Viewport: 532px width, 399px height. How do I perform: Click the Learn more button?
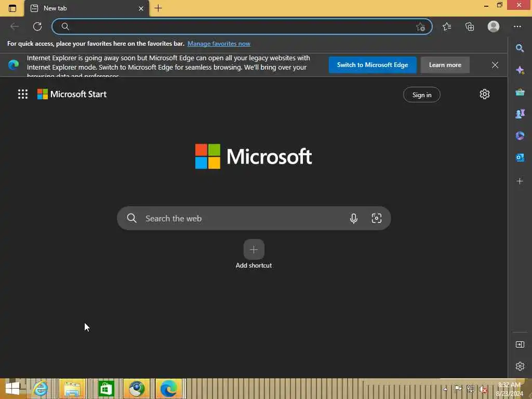coord(445,65)
